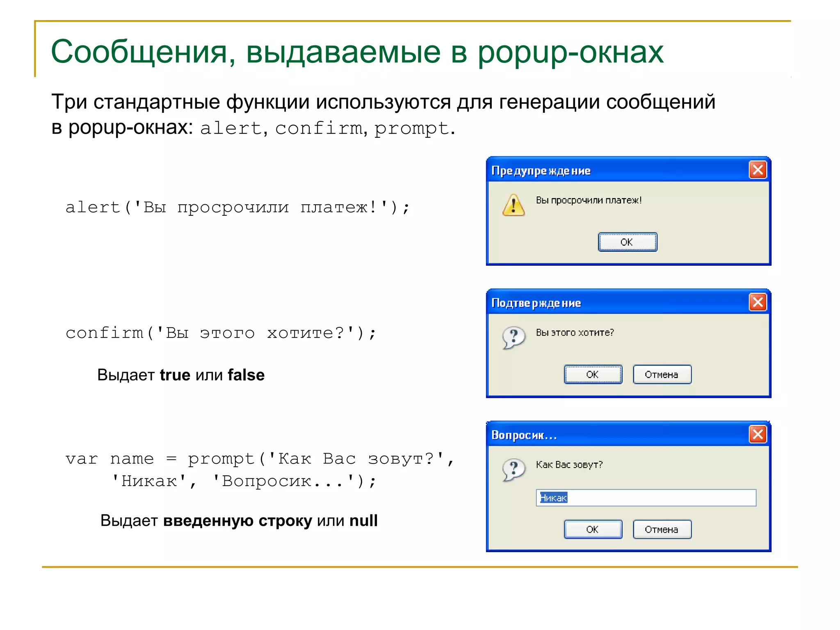The width and height of the screenshot is (840, 630).
Task: Click the message 'Вы этого хотите?' in dialog
Action: [x=575, y=333]
